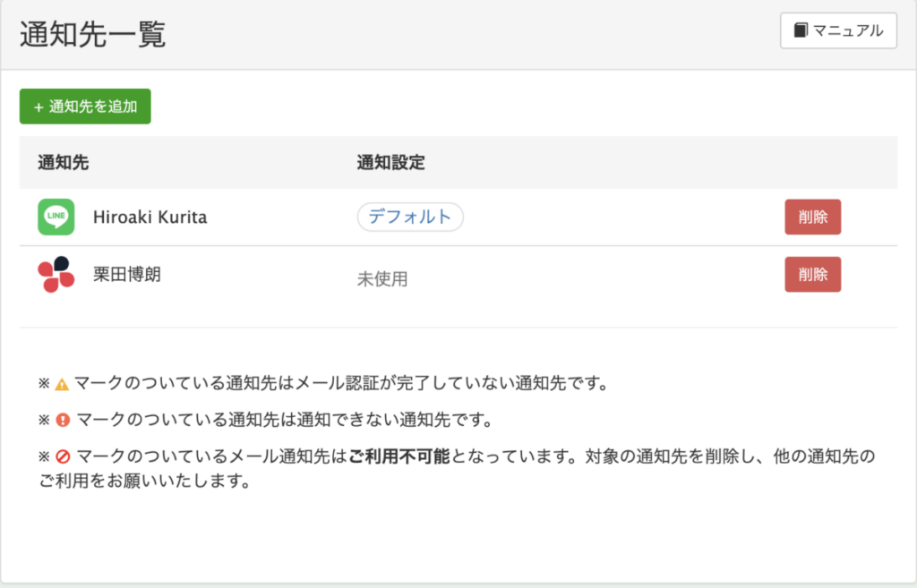Click the plus sign in 通知先を追加
The image size is (917, 588).
pyautogui.click(x=39, y=107)
